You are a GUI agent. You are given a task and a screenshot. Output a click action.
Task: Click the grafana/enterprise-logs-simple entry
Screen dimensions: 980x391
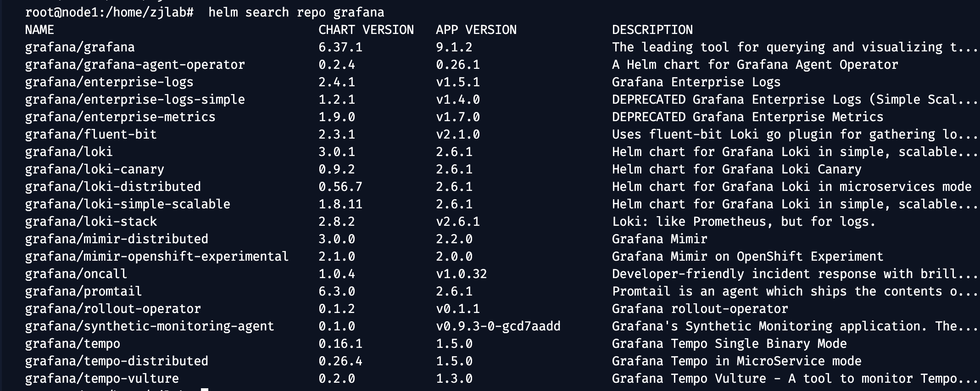[134, 100]
